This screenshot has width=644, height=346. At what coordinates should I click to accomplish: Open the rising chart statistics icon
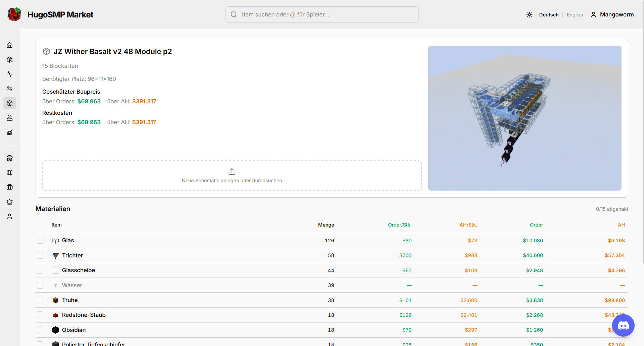(10, 132)
